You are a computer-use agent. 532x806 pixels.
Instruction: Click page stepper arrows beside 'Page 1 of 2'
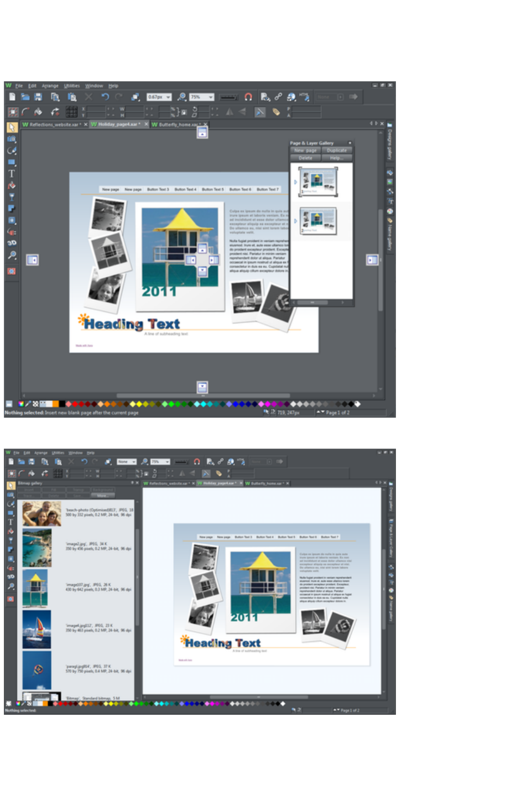(x=320, y=412)
